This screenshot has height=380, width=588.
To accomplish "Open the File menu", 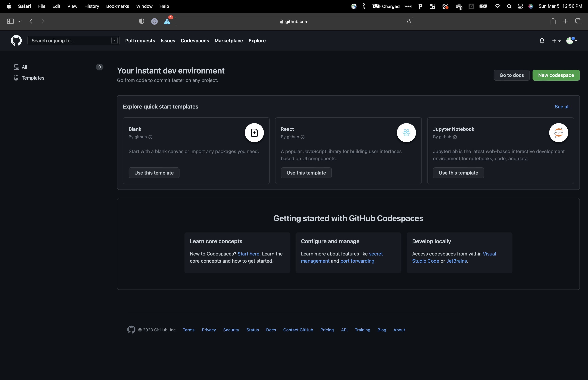I will tap(42, 6).
